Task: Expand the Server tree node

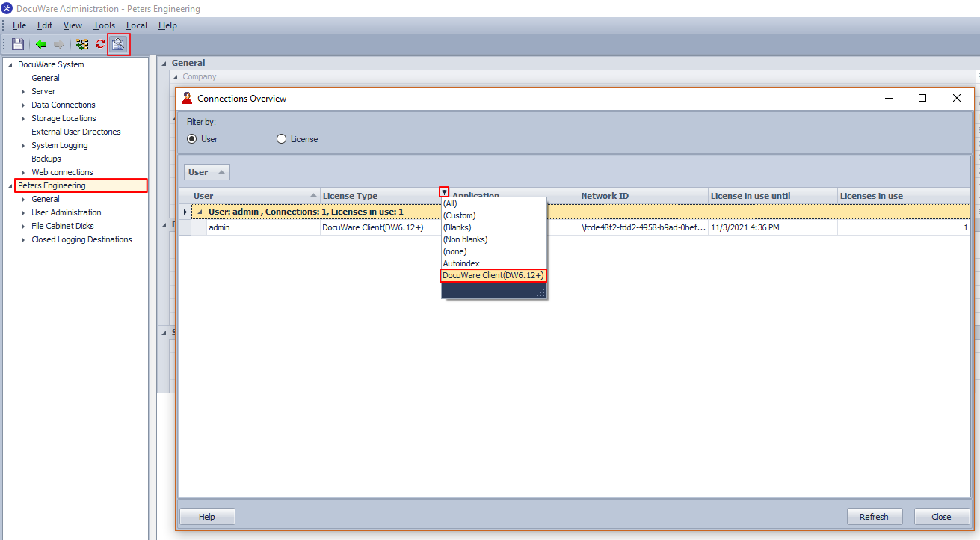Action: click(23, 91)
